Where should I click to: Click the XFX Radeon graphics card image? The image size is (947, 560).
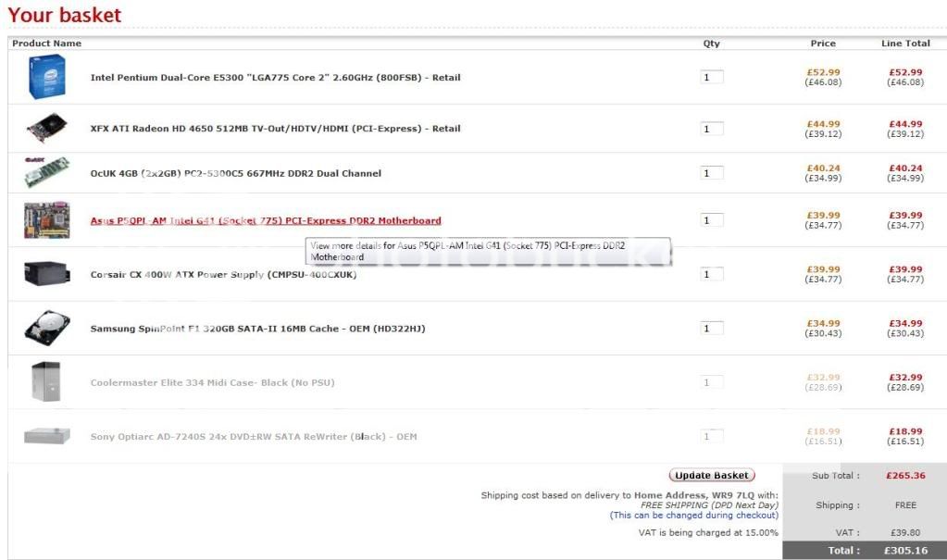[46, 128]
